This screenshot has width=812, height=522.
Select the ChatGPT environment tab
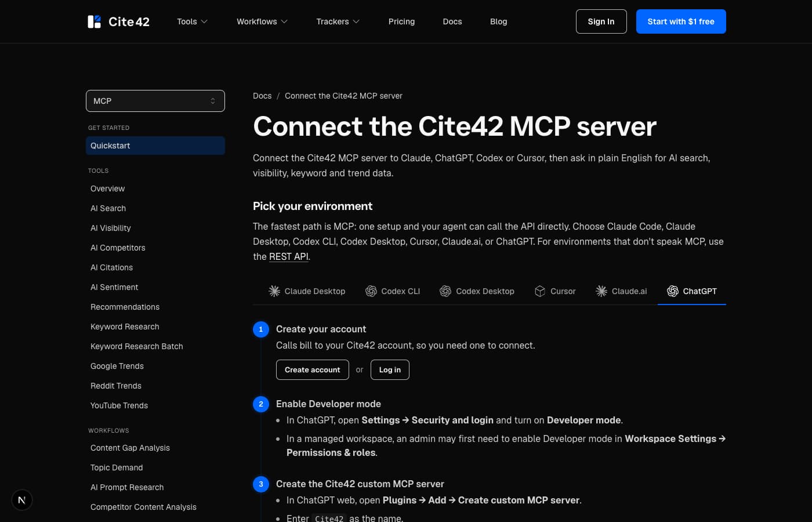click(x=692, y=291)
